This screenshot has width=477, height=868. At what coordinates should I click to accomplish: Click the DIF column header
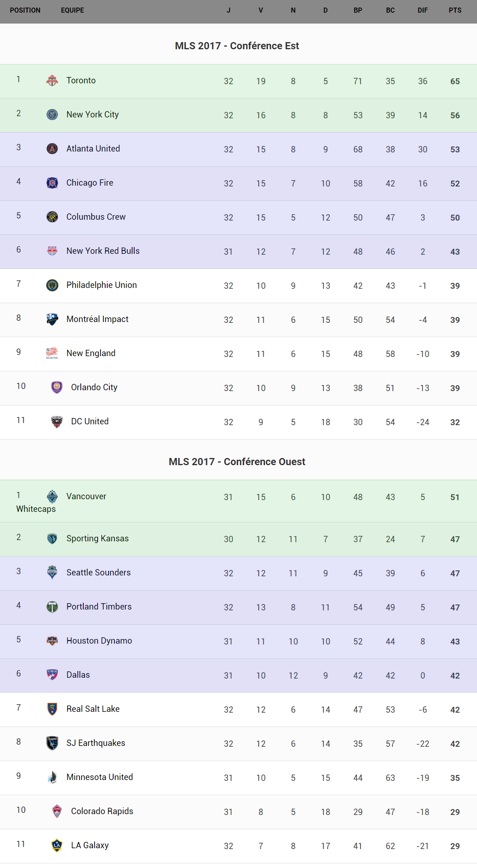coord(422,11)
